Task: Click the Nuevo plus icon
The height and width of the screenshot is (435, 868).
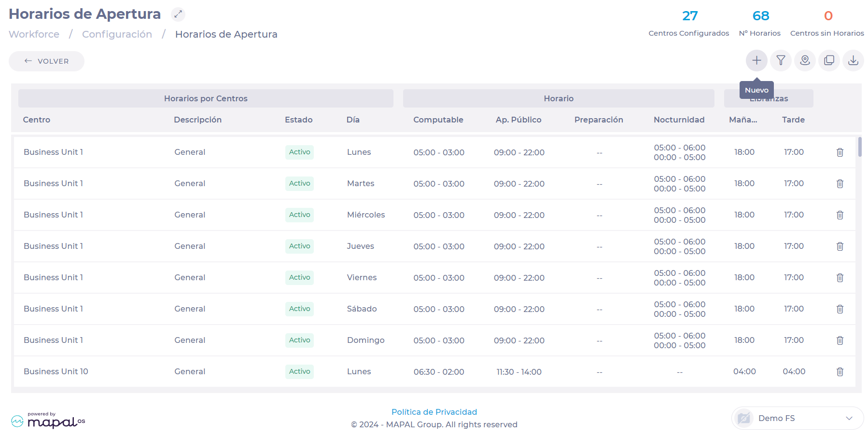Action: [x=756, y=61]
